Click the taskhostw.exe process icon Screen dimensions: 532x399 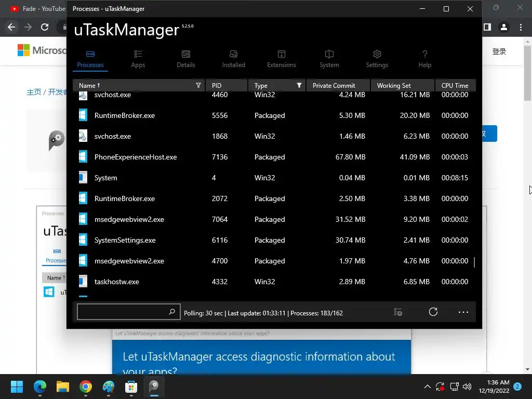83,281
